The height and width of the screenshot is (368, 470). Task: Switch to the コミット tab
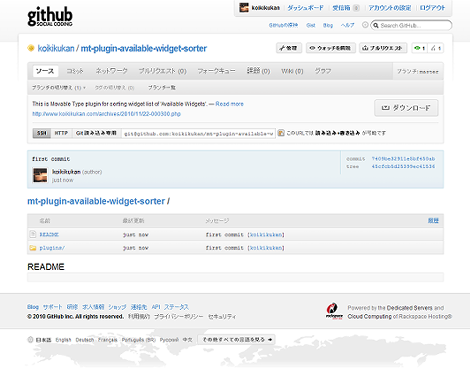tap(75, 71)
